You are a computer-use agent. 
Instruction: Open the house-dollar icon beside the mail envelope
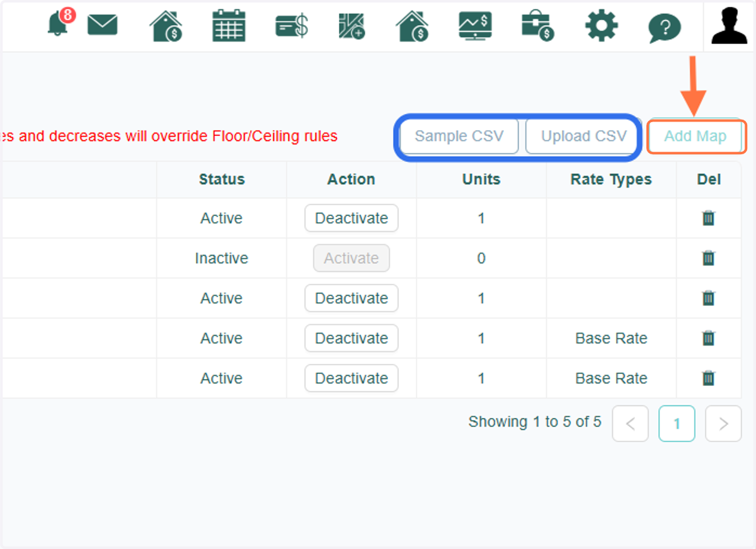click(x=166, y=26)
